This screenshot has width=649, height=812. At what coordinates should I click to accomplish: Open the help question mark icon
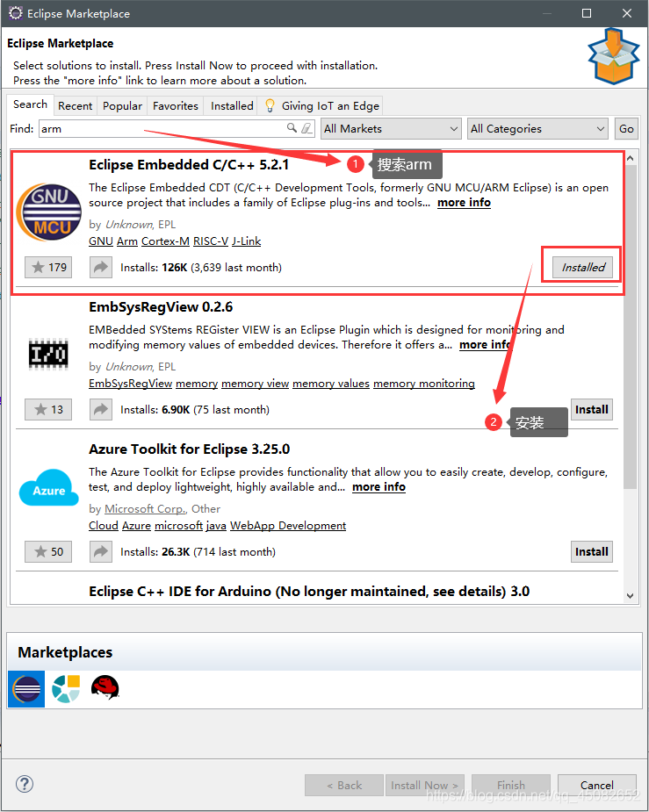click(x=25, y=784)
